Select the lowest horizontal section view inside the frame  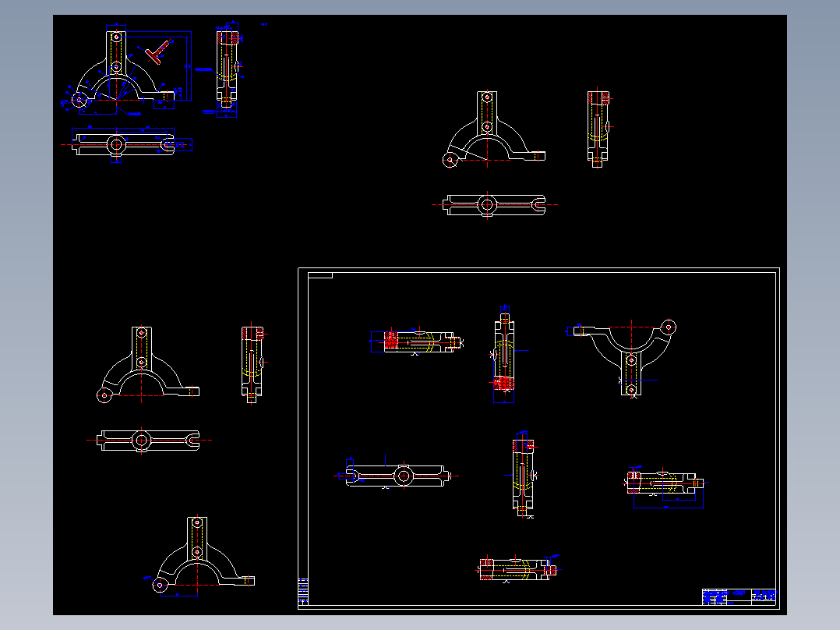(518, 568)
